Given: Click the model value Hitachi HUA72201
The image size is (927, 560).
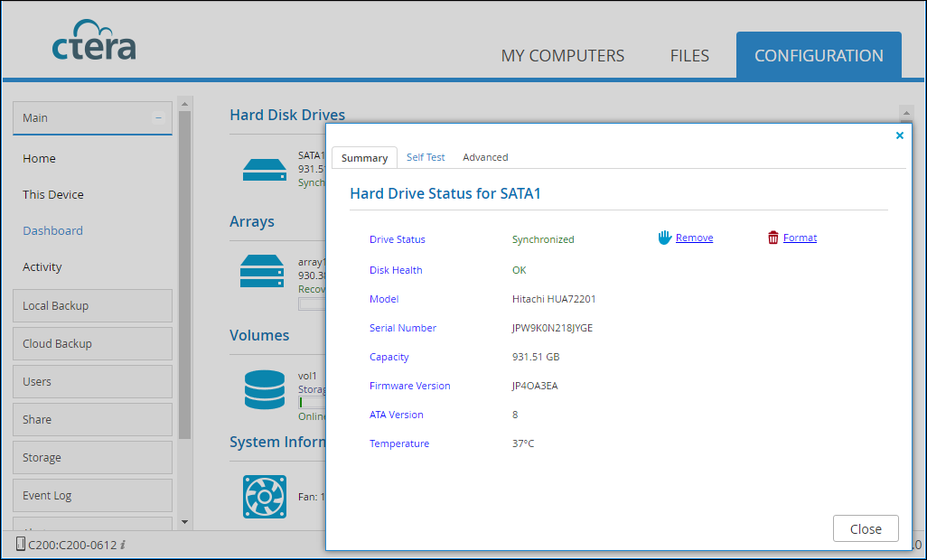Looking at the screenshot, I should point(554,299).
